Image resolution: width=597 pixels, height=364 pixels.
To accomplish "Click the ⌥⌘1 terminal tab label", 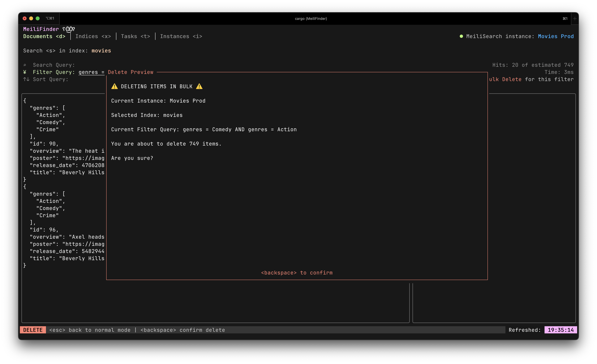I will [x=50, y=18].
